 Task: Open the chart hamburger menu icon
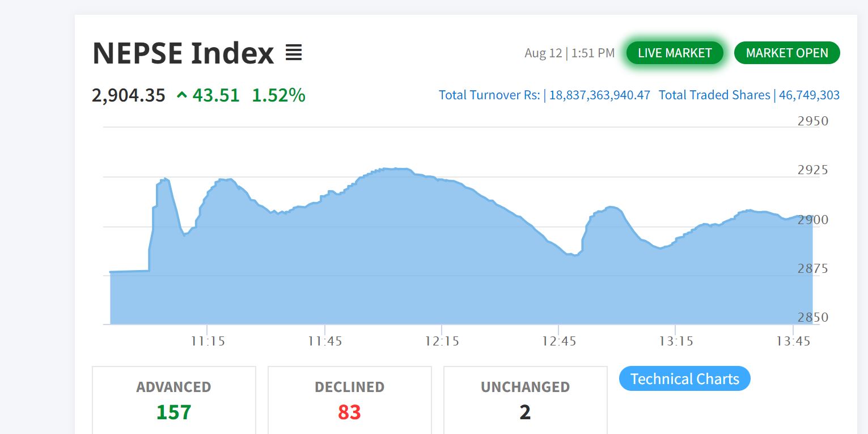294,53
